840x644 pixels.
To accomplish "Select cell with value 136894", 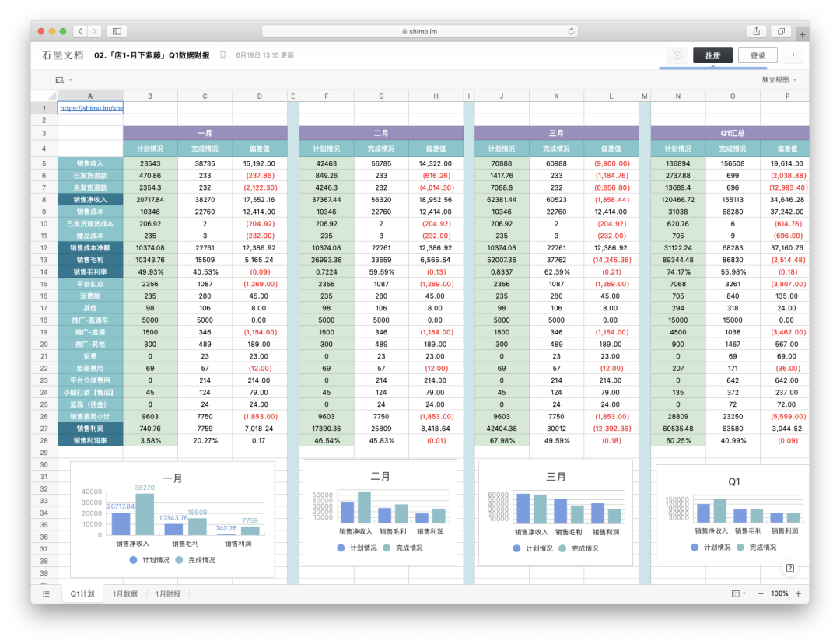I will [677, 163].
